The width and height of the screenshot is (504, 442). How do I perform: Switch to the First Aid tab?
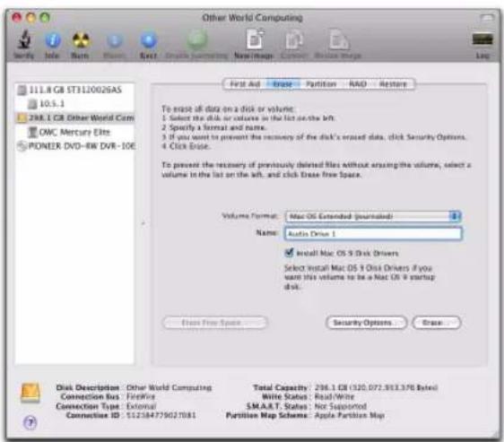pyautogui.click(x=245, y=84)
